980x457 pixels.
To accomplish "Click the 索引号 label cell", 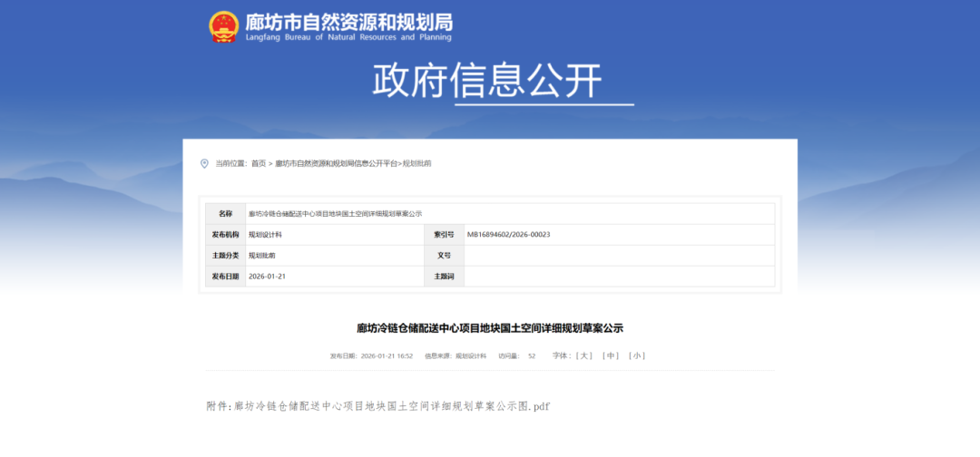I will pos(445,235).
